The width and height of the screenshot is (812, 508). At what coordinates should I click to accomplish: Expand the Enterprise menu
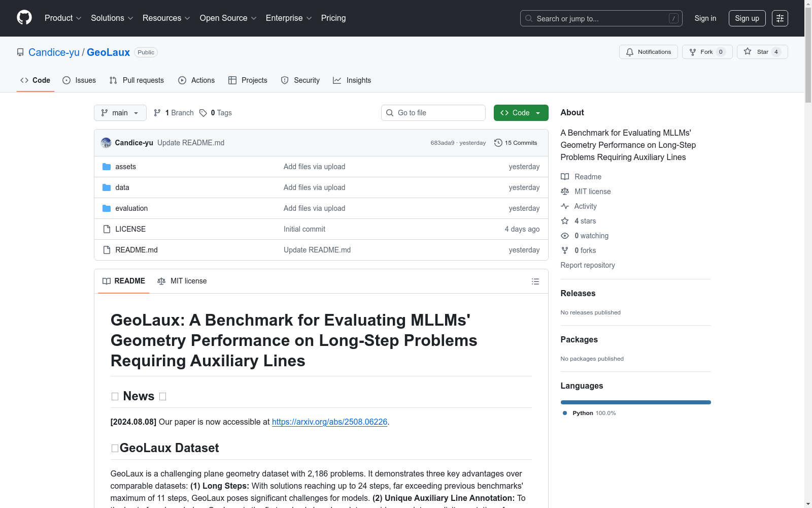289,18
